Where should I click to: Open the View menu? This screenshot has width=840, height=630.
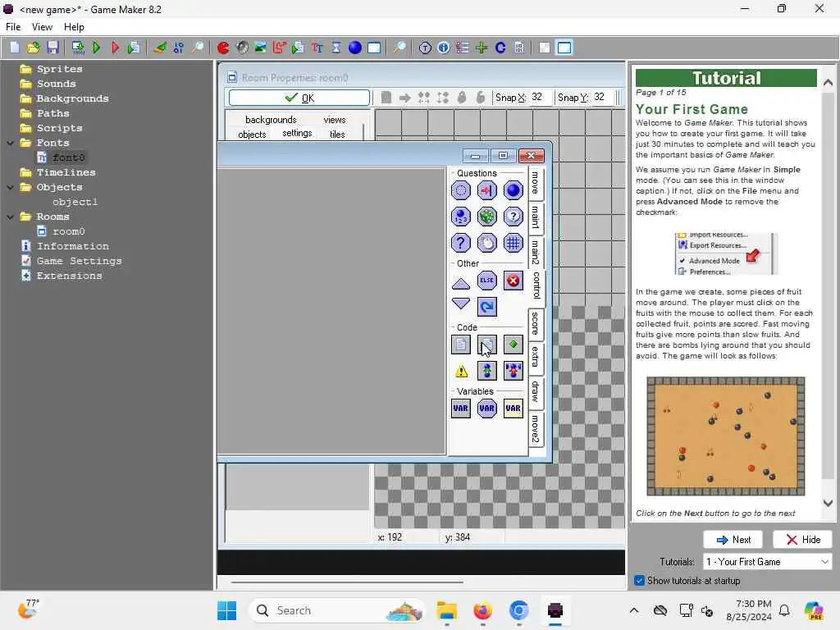pos(42,27)
